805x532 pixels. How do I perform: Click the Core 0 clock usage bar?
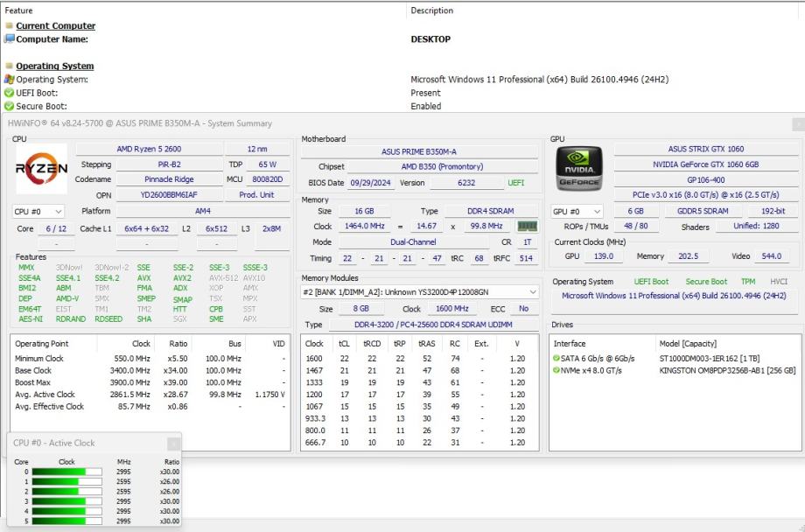[66, 472]
